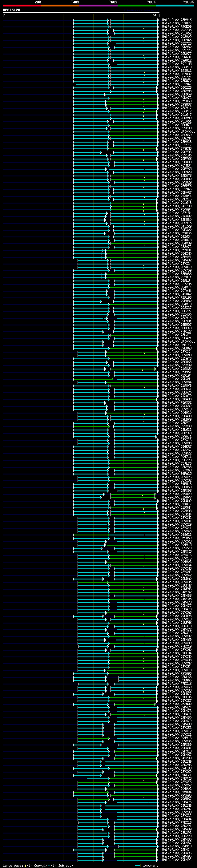Open hit UniRef100_B9N631

point(177,57)
